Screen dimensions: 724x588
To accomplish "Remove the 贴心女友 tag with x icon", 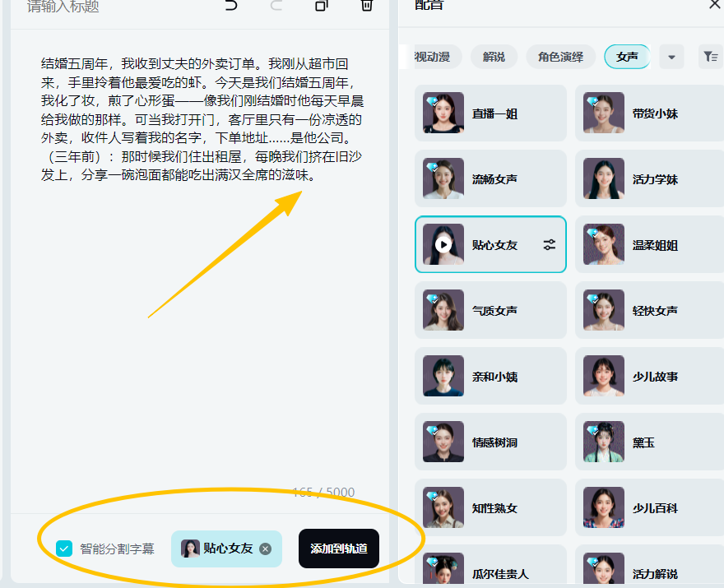I will pos(265,549).
